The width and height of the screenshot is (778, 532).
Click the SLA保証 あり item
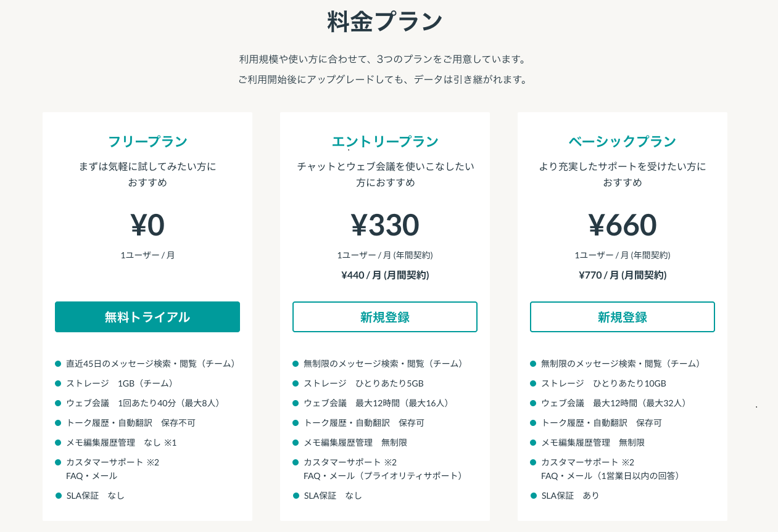570,496
